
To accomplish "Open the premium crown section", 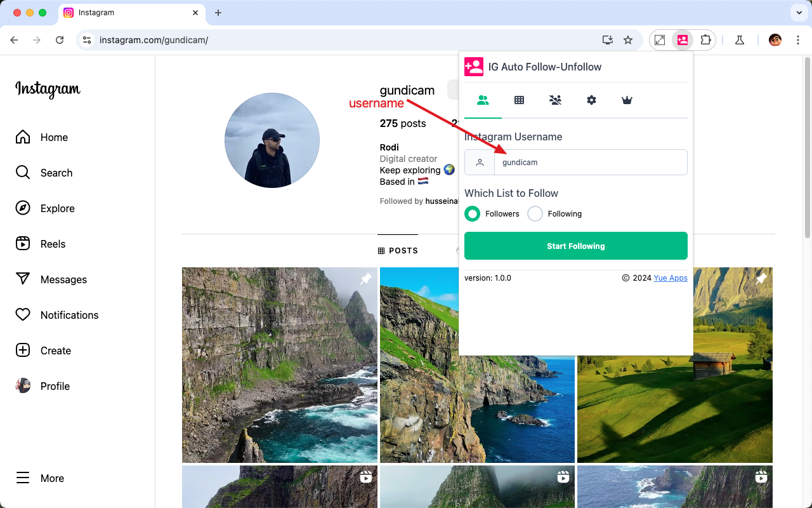I will click(627, 100).
